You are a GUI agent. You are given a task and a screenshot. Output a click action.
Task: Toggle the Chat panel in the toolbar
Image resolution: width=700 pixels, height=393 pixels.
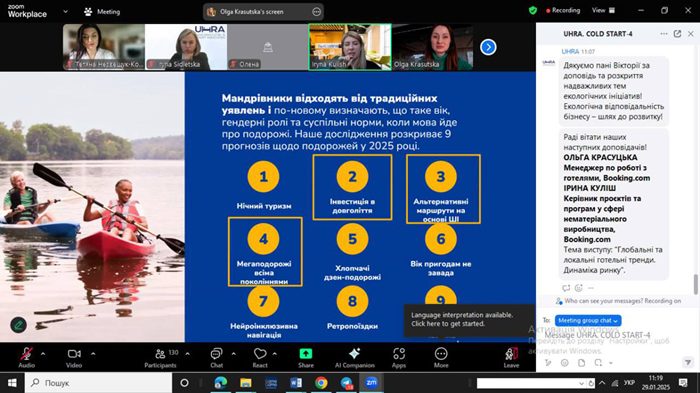(x=217, y=357)
